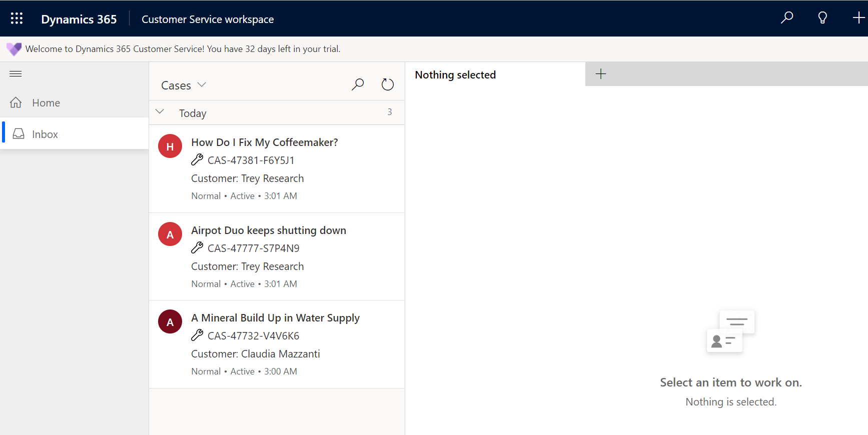Image resolution: width=868 pixels, height=435 pixels.
Task: Click the Select an item to work on text
Action: pos(731,382)
